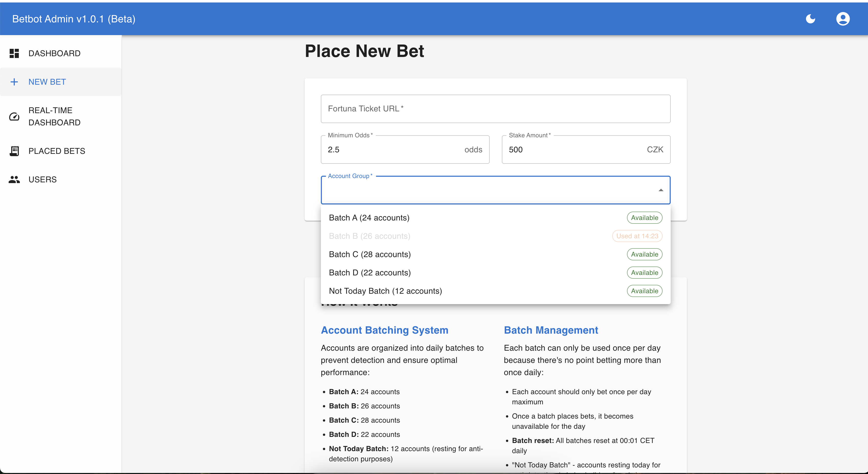Choose Not Today Batch option
Screen dimensions: 868x474
(385, 291)
